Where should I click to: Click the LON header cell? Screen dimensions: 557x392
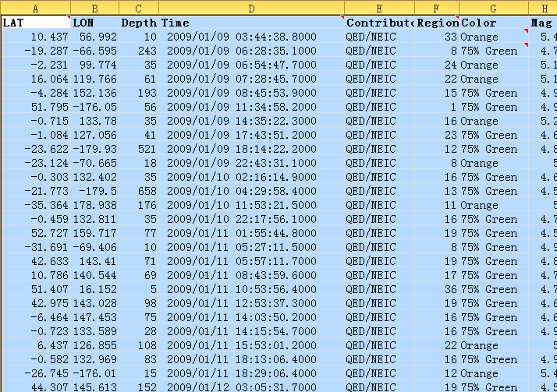tap(95, 23)
